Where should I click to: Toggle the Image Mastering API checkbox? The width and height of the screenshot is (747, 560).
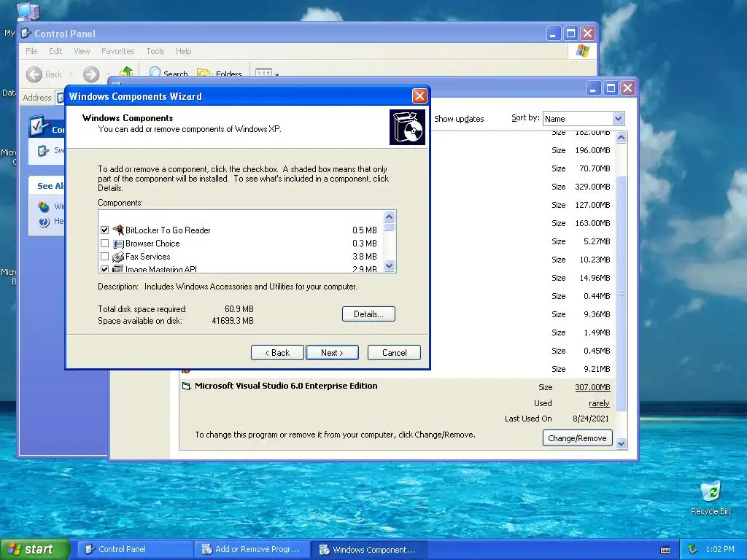[105, 269]
